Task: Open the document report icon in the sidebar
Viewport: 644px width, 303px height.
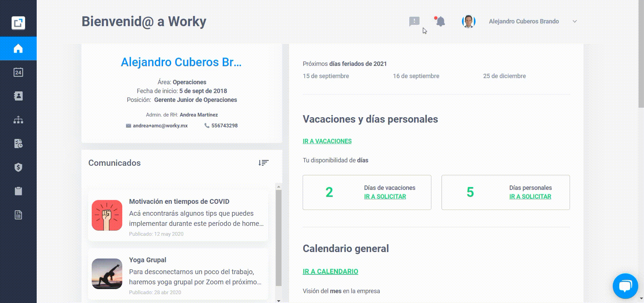Action: coord(18,215)
